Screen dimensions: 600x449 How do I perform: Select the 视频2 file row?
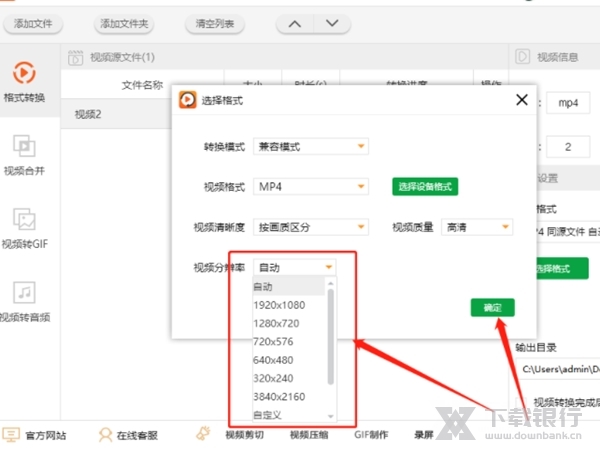116,114
